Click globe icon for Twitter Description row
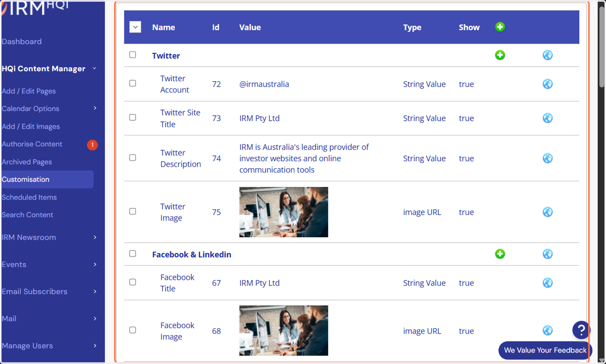The image size is (606, 364). [547, 158]
